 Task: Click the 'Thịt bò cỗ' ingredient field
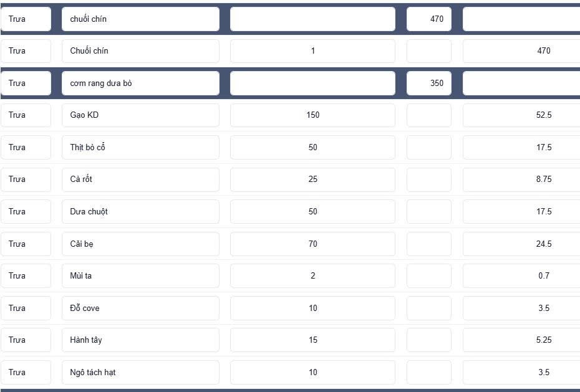point(140,148)
